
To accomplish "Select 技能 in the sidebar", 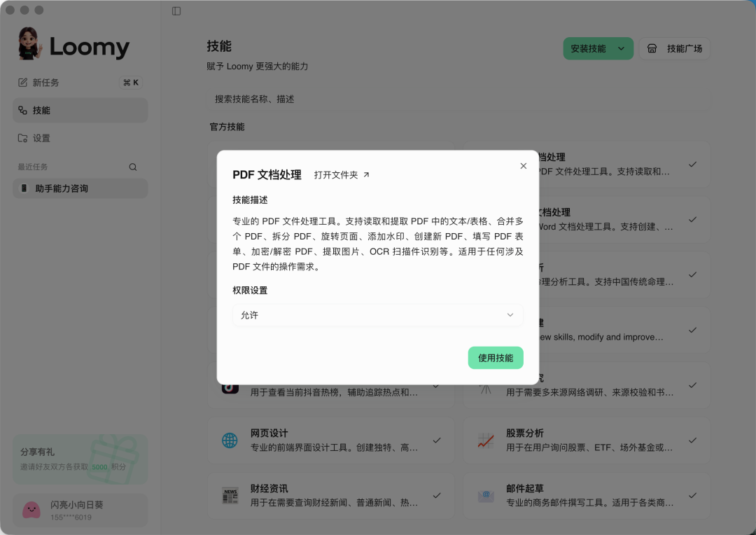I will (x=80, y=111).
